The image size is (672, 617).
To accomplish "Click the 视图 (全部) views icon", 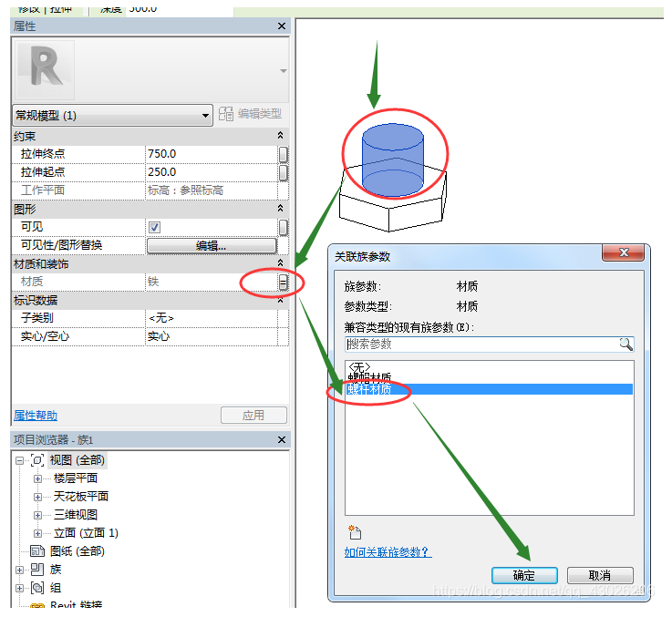I will click(x=37, y=460).
